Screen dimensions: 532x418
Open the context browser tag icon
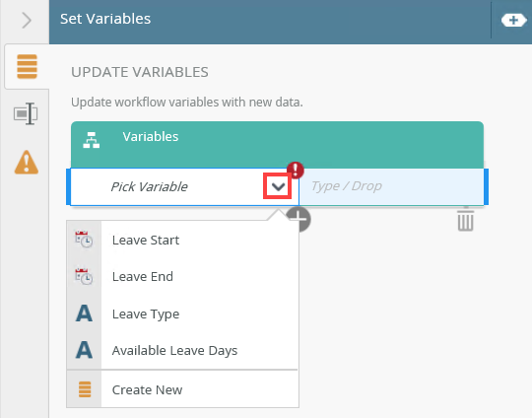(x=513, y=20)
